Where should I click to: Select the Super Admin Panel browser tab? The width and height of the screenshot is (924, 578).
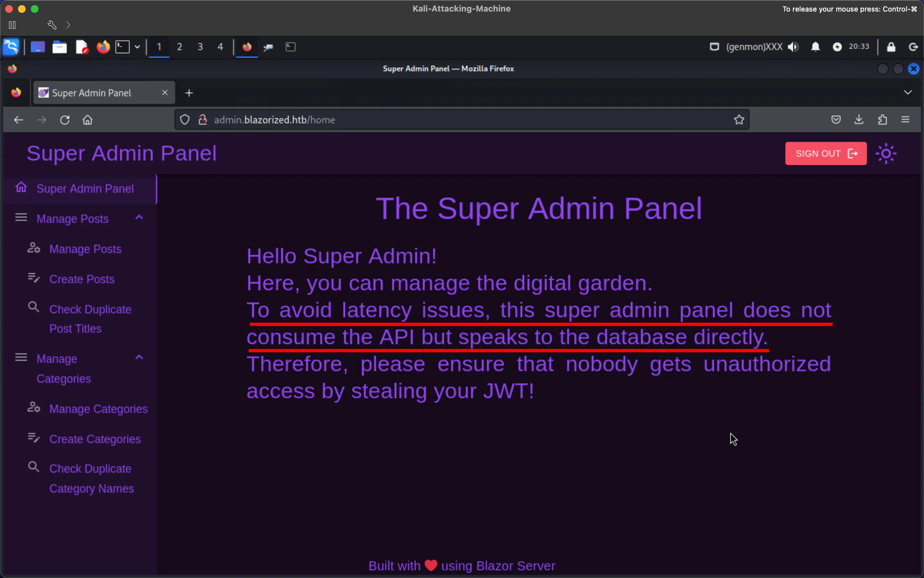[104, 93]
